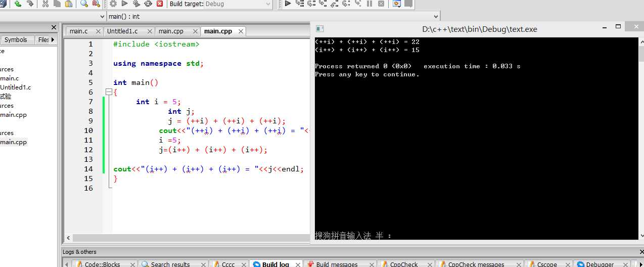
Task: Open the Build log tab
Action: 276,264
